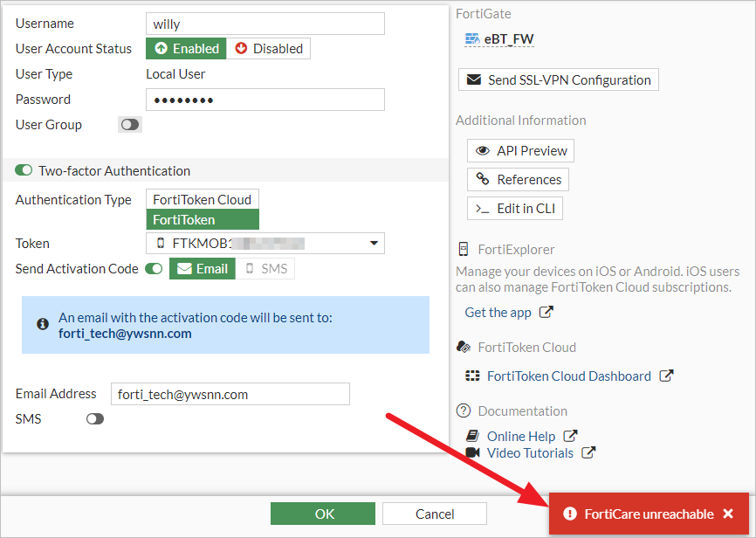Image resolution: width=756 pixels, height=538 pixels.
Task: Choose Email for sending activation code
Action: point(203,269)
